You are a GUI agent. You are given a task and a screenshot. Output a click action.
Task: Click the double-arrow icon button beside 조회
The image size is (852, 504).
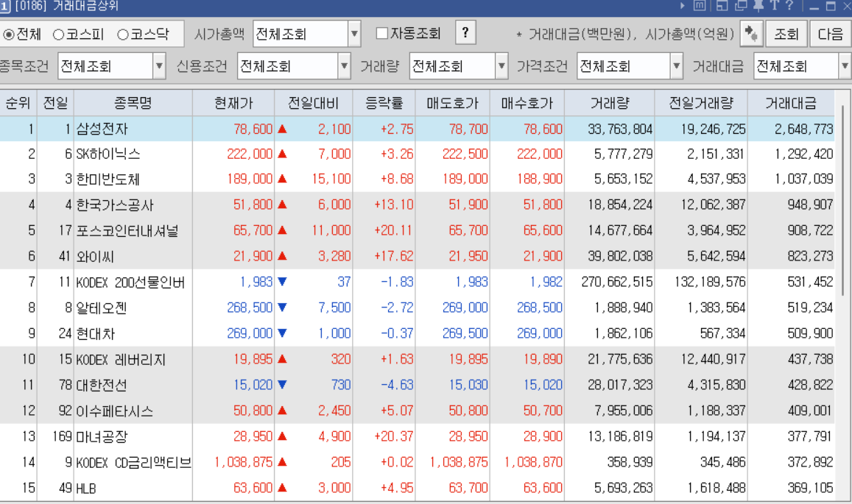pyautogui.click(x=751, y=35)
